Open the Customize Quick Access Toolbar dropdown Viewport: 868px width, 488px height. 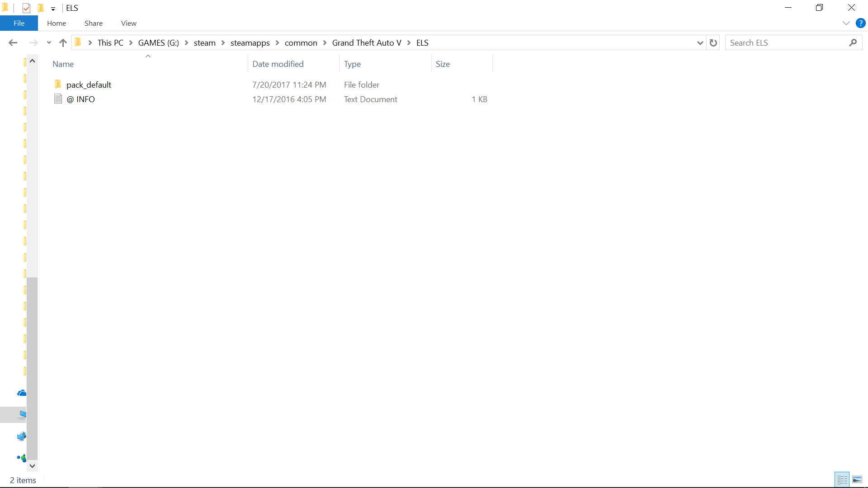pos(53,9)
